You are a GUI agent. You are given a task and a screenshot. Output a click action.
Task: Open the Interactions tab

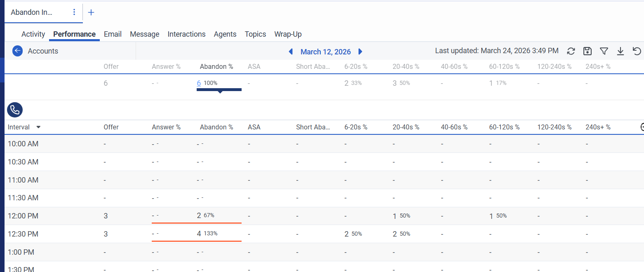tap(186, 34)
